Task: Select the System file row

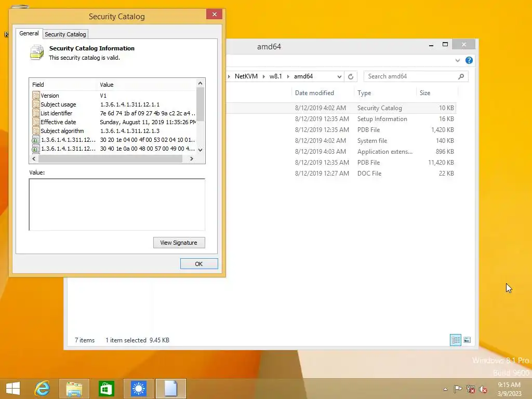Action: pos(341,140)
